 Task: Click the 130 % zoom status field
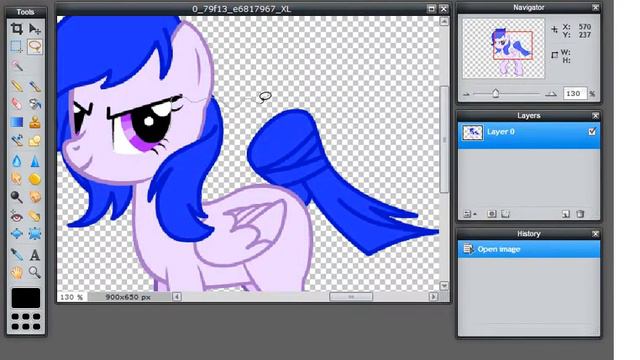click(72, 297)
